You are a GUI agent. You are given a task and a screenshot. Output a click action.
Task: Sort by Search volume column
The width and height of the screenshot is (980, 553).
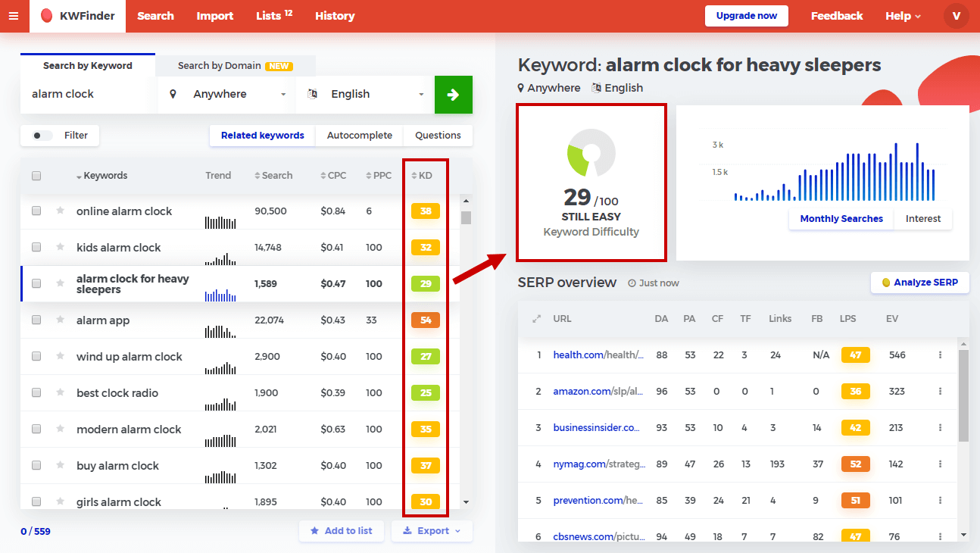273,176
